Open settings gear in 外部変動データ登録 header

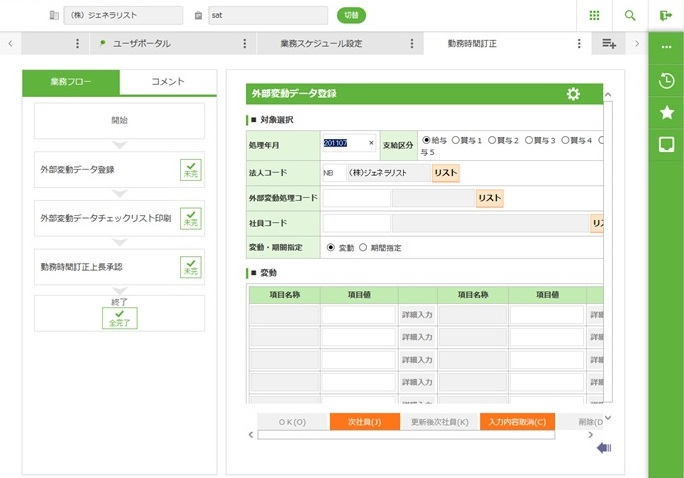(x=573, y=94)
